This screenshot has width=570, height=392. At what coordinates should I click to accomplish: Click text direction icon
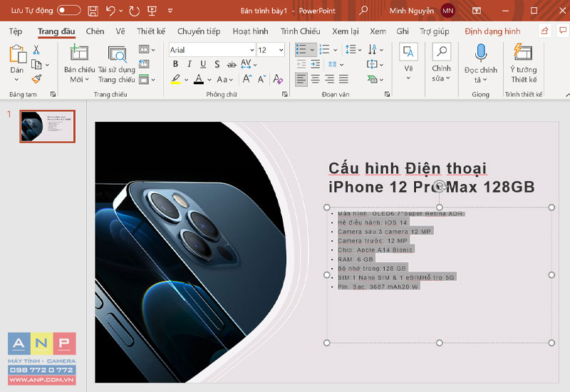(x=373, y=49)
